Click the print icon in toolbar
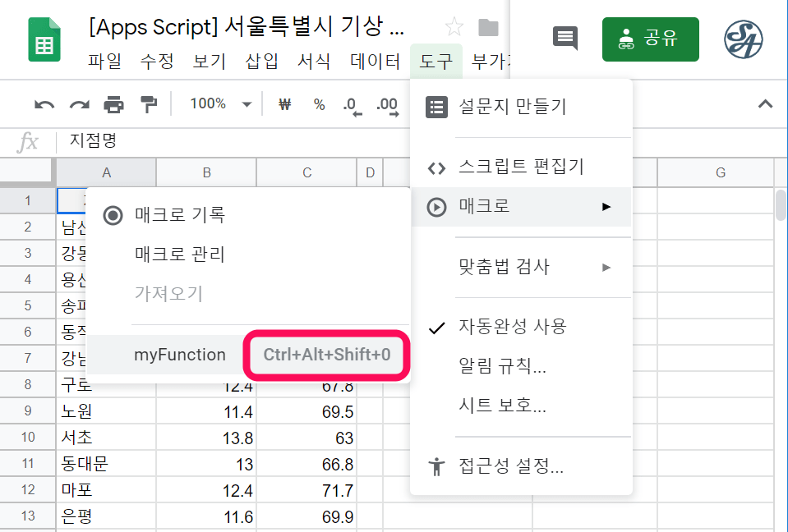This screenshot has width=788, height=532. click(x=113, y=104)
